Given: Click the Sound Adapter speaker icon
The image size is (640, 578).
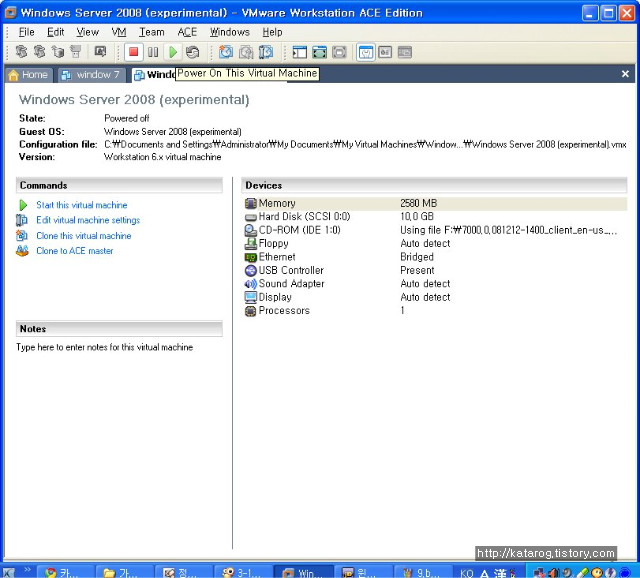Looking at the screenshot, I should click(x=251, y=284).
